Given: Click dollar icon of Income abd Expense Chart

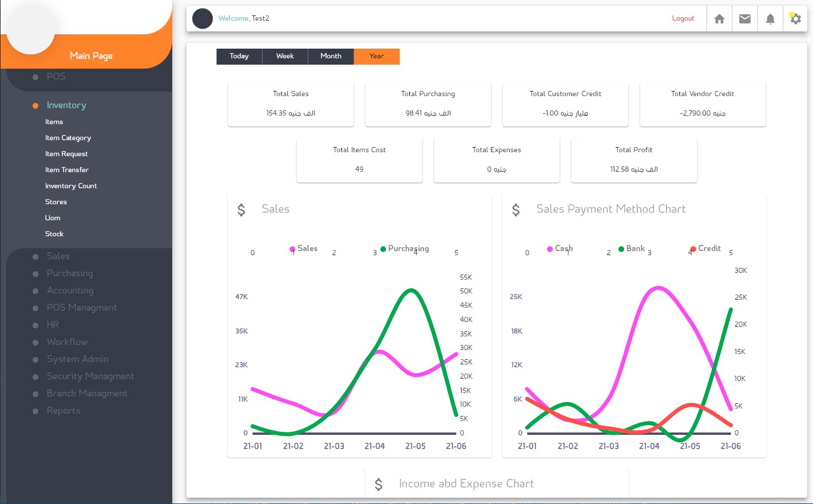Looking at the screenshot, I should tap(379, 485).
